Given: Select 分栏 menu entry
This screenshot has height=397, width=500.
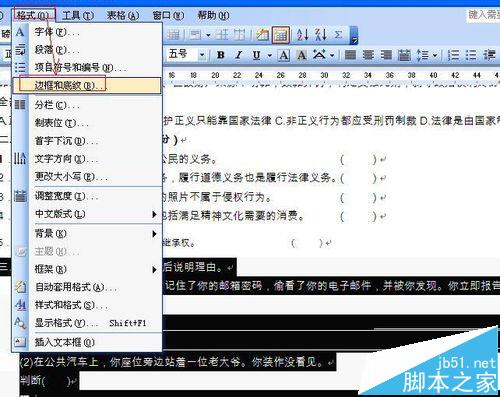Looking at the screenshot, I should point(87,105).
